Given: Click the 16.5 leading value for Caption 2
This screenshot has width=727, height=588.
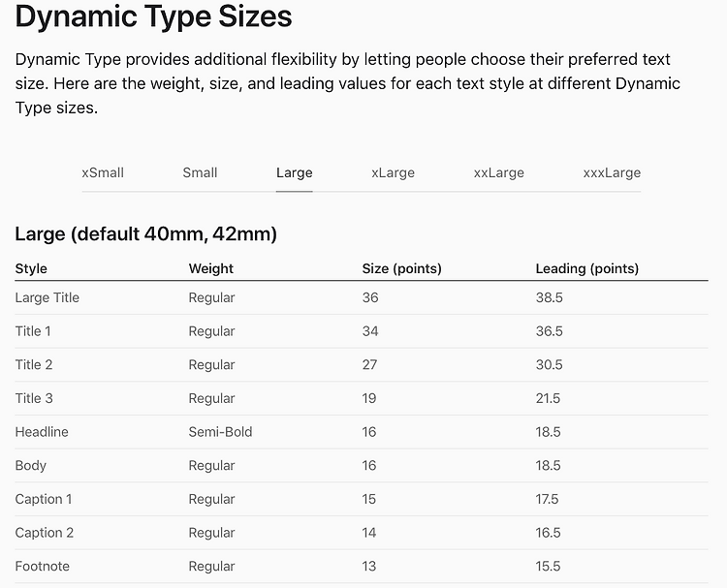Looking at the screenshot, I should 548,533.
